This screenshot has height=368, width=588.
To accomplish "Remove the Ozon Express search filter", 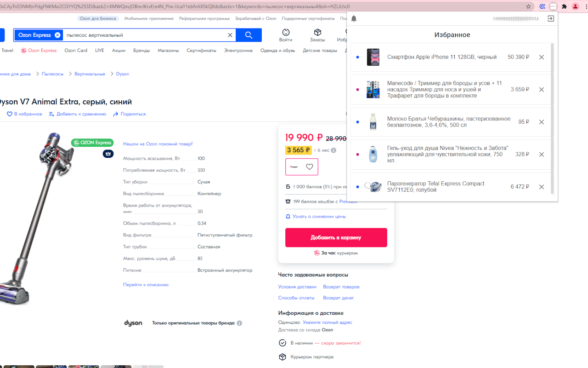I will click(57, 35).
